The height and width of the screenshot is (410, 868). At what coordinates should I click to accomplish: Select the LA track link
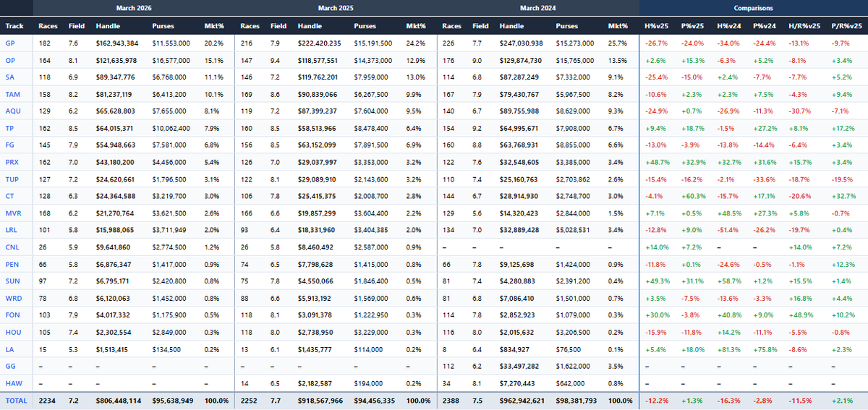tap(9, 348)
